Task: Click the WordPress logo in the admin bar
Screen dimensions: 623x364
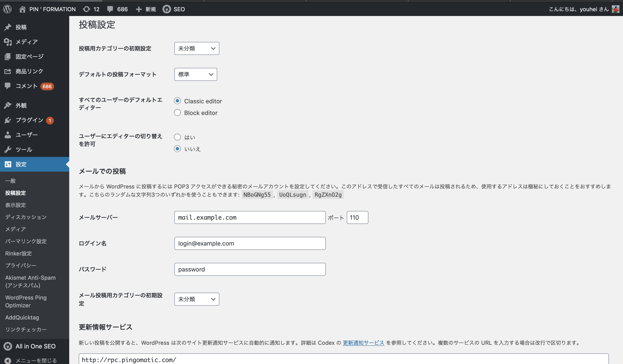Action: coord(7,9)
